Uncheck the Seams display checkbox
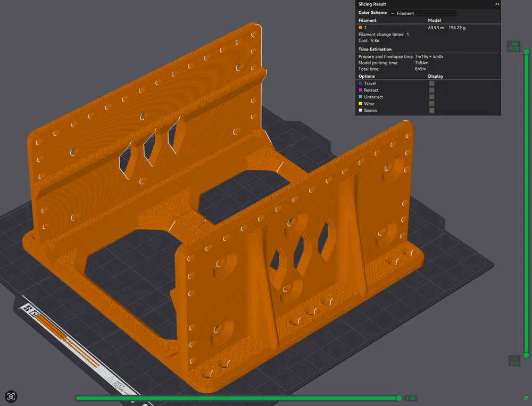The image size is (532, 406). 431,110
